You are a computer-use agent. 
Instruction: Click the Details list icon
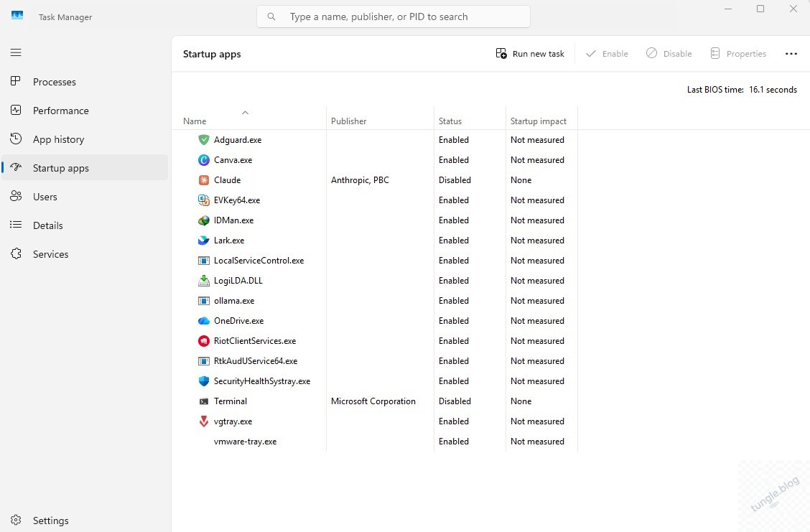pos(16,225)
